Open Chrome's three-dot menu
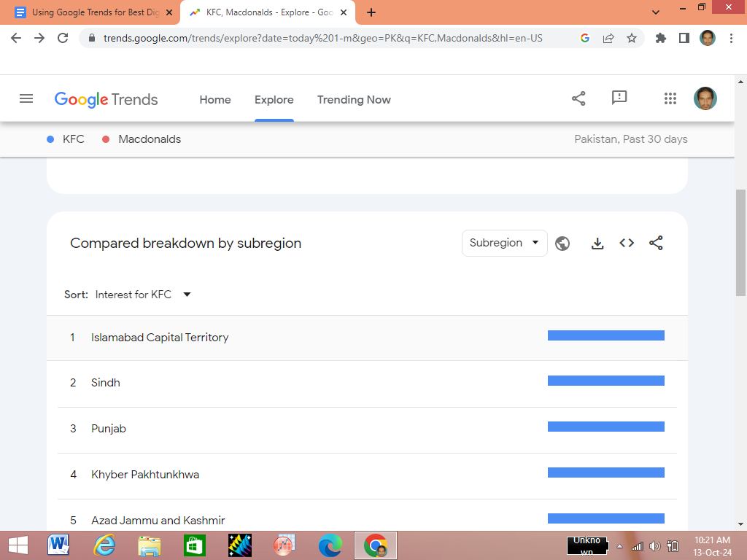This screenshot has width=747, height=560. pyautogui.click(x=731, y=38)
